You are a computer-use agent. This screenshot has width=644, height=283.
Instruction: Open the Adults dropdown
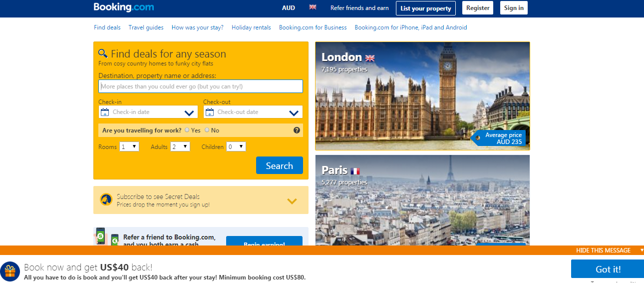(180, 146)
